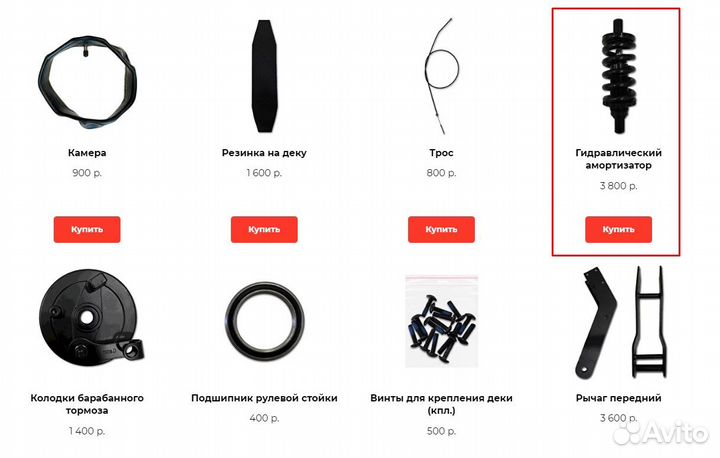Buy the Трос for 800 р.
720x458 pixels.
(x=441, y=230)
